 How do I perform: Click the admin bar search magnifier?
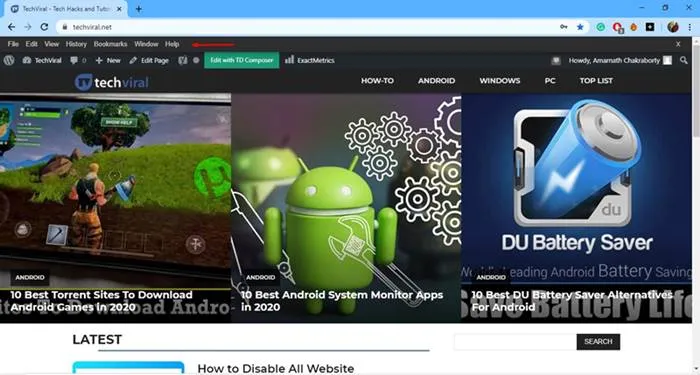[683, 60]
